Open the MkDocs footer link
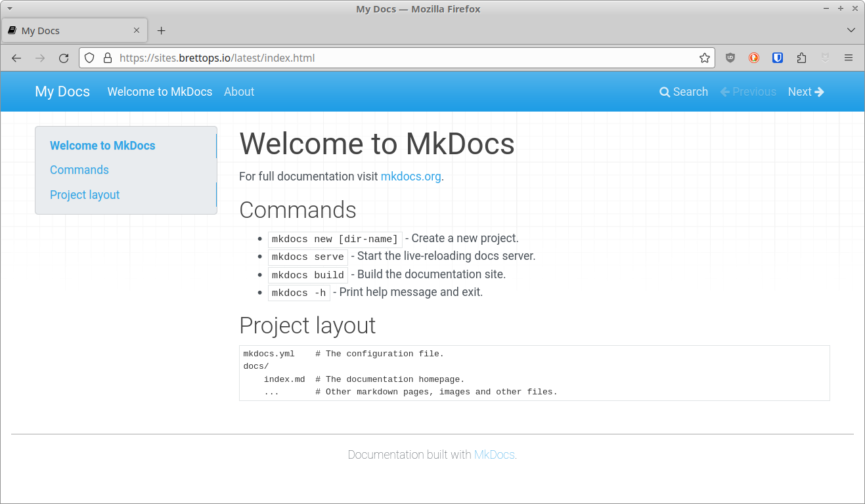 tap(495, 455)
